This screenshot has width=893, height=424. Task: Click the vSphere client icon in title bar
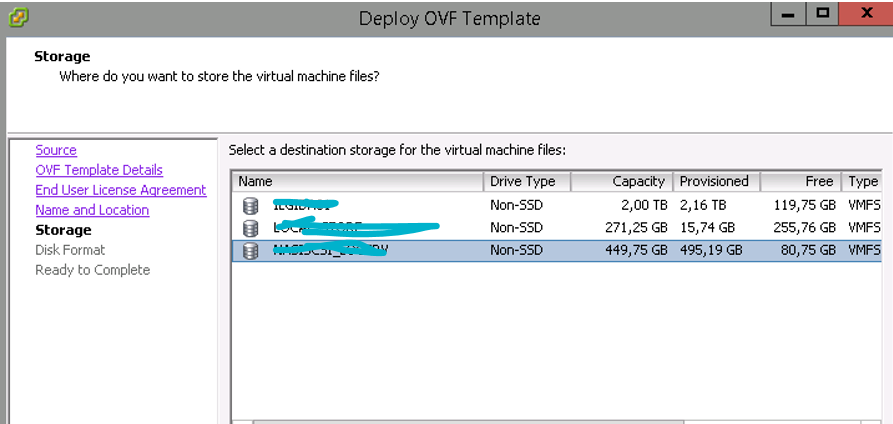15,17
